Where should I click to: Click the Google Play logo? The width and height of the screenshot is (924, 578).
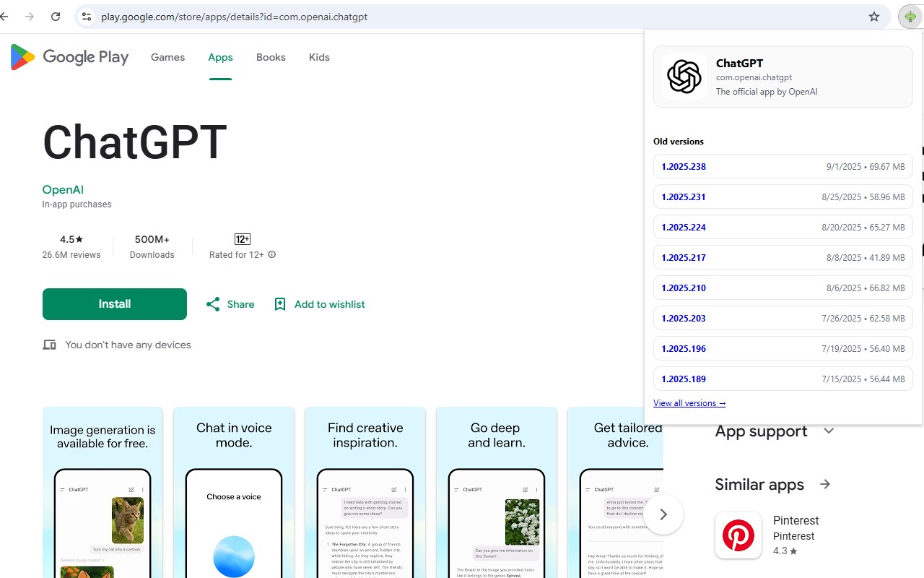point(69,57)
